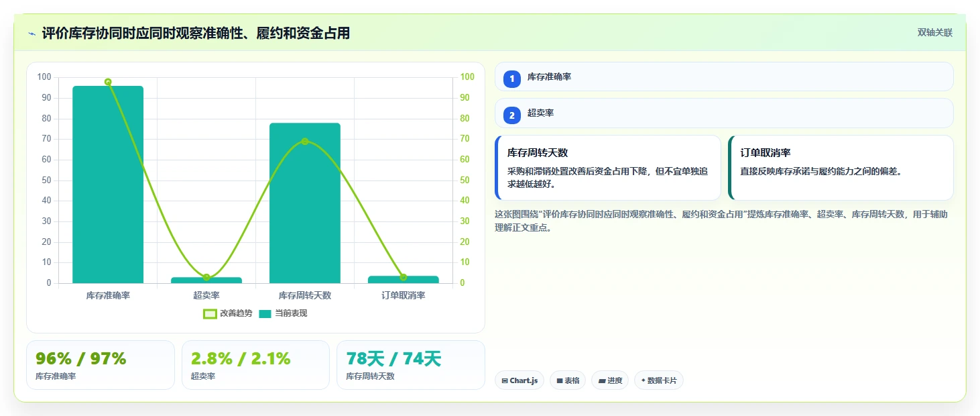Click the 库存准确率 bar in chart
Screen dimensions: 980x416
[108, 185]
